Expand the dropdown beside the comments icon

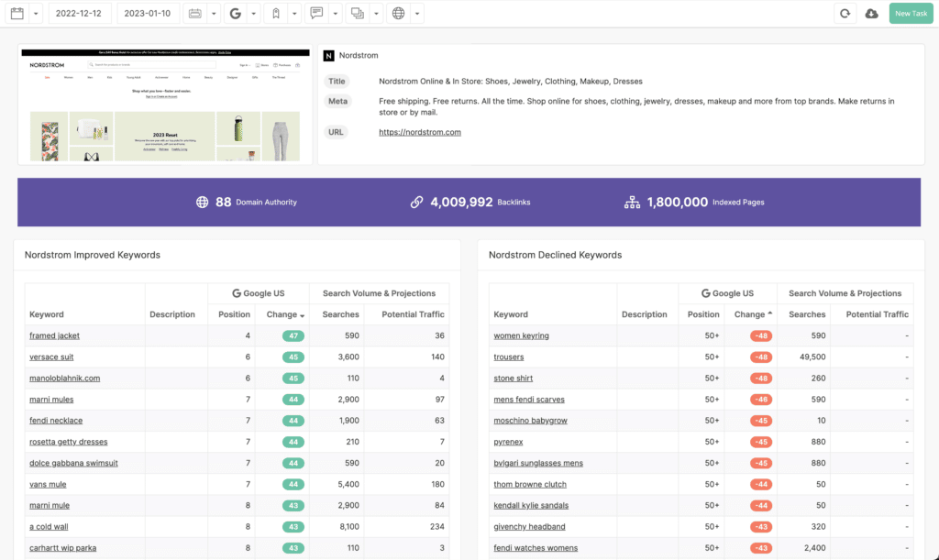pos(336,13)
